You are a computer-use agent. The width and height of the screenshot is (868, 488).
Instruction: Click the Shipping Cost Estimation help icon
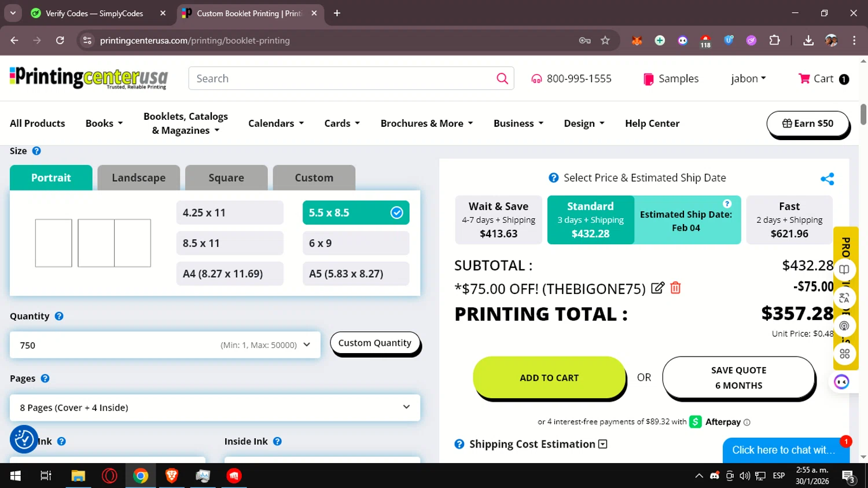[x=459, y=444]
